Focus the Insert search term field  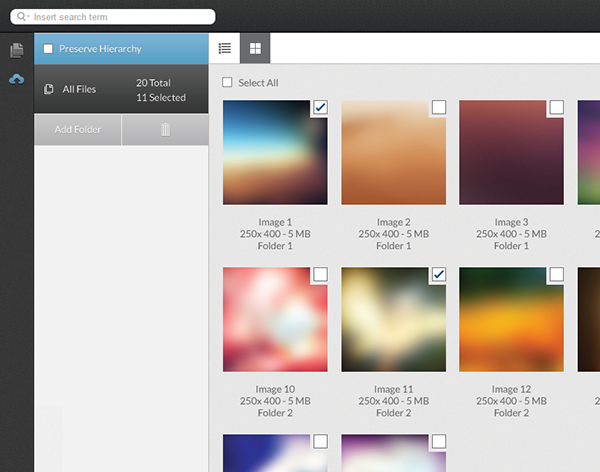coord(113,17)
